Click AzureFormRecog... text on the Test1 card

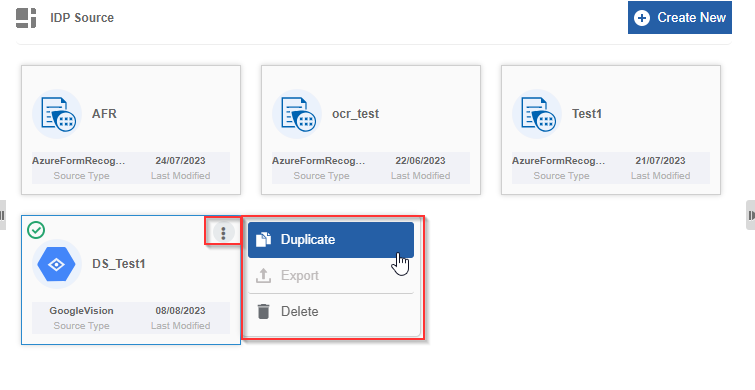pyautogui.click(x=559, y=161)
